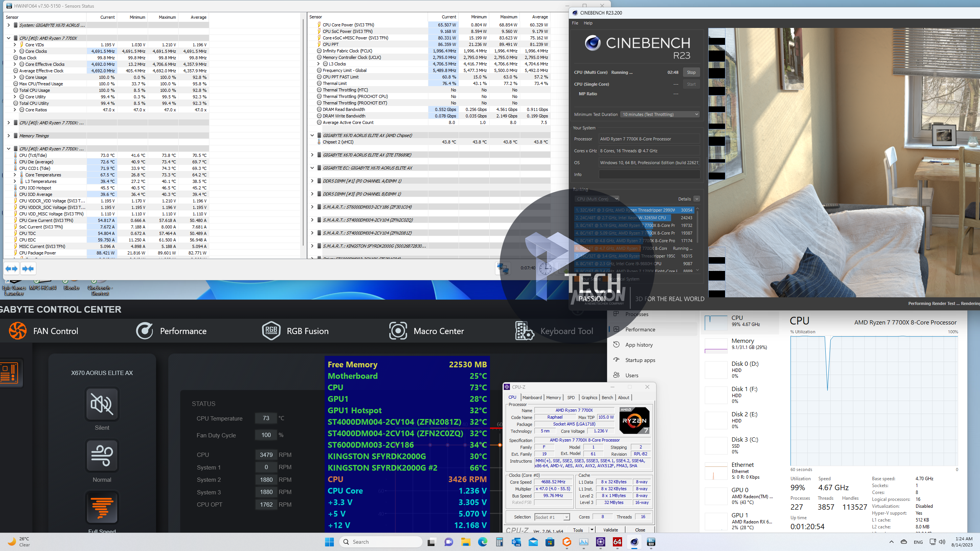Select the Full Speed fan mode

pos(102,507)
